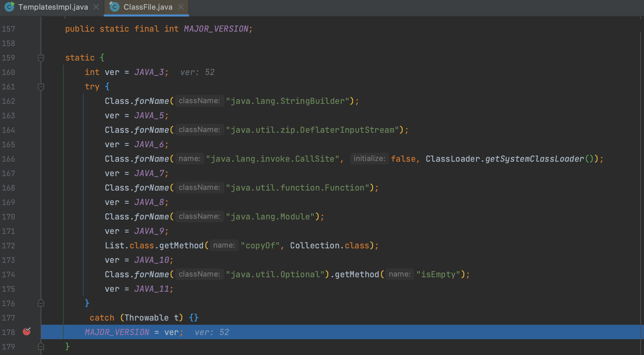Switch to the TemplatesImpl.java tab
Viewport: 644px width, 355px height.
[x=53, y=7]
